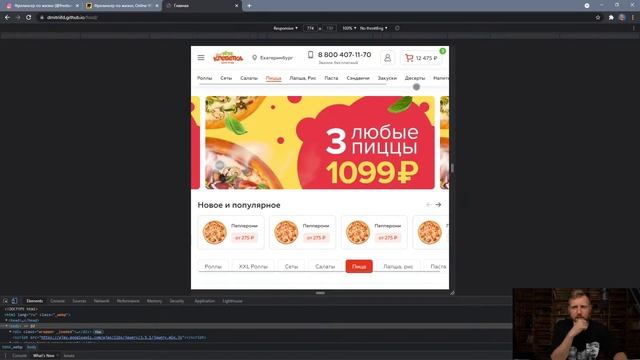Close the Главная browser tab
This screenshot has height=360, width=640.
(236, 6)
